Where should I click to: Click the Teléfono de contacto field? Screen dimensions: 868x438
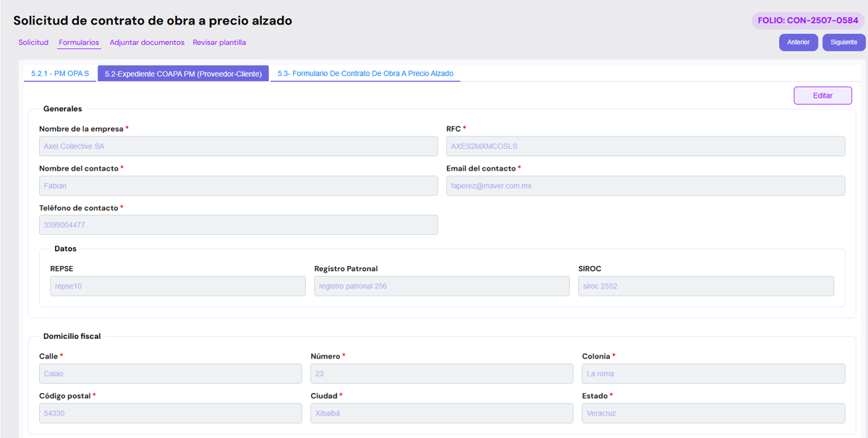tap(238, 225)
